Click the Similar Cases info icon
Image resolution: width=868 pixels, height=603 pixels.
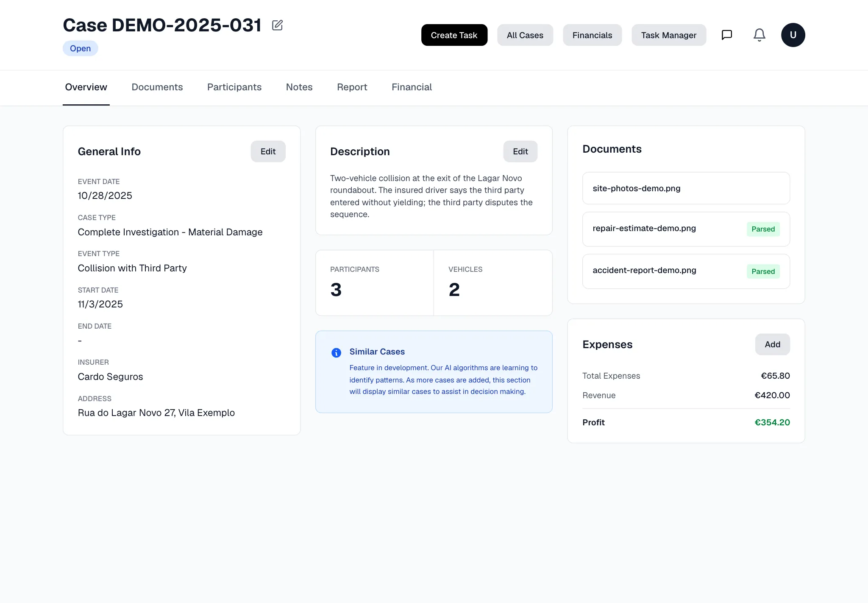(336, 353)
